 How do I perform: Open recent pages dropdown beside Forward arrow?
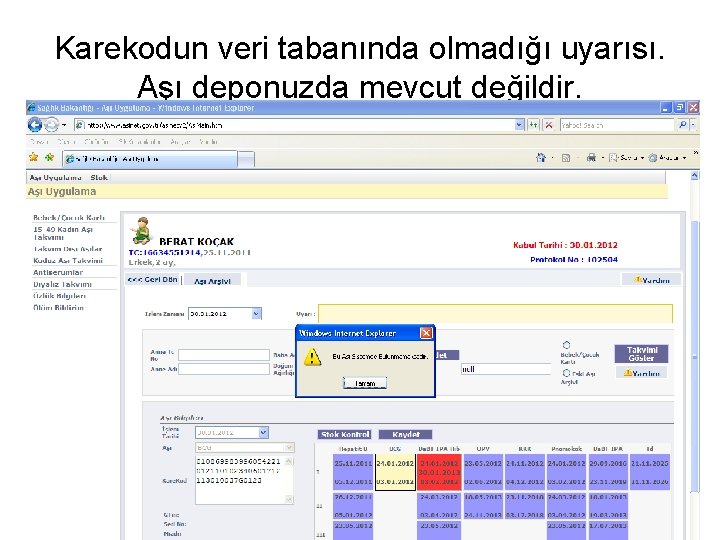[x=64, y=125]
